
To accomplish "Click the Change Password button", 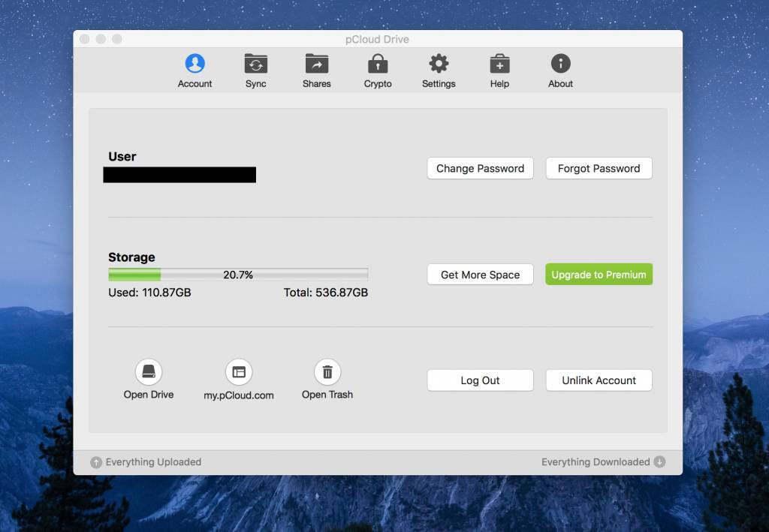I will click(480, 169).
